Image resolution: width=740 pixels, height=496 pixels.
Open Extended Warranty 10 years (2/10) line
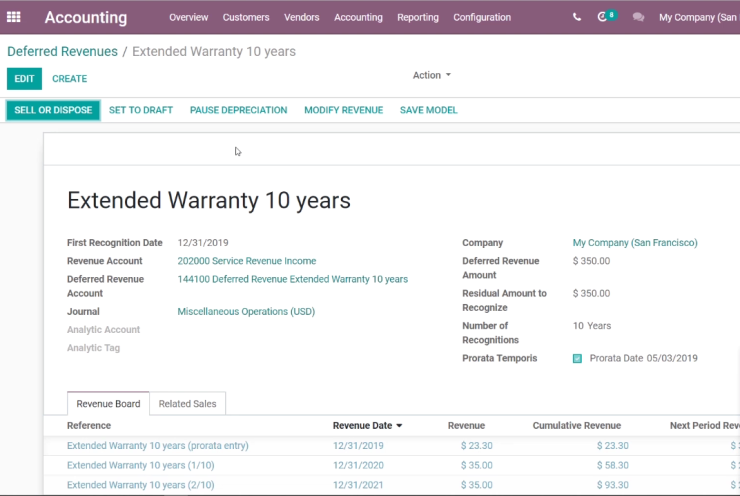(x=141, y=485)
